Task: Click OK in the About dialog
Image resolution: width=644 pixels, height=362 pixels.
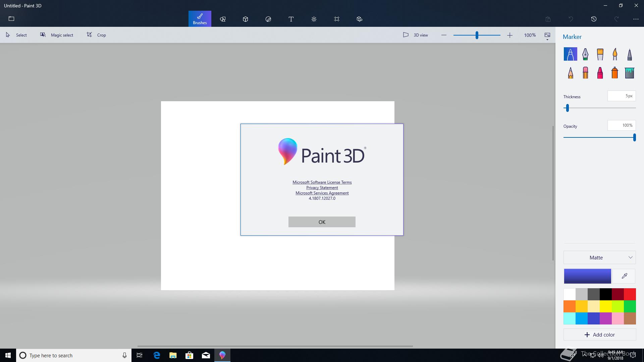Action: tap(322, 222)
